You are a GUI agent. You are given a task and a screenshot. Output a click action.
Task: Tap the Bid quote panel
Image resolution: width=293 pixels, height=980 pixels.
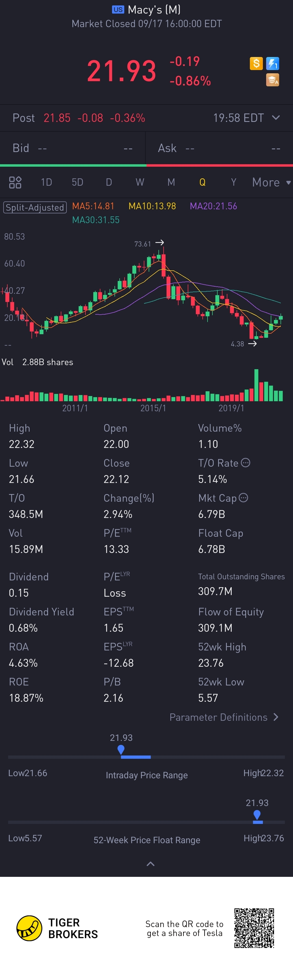click(x=72, y=148)
